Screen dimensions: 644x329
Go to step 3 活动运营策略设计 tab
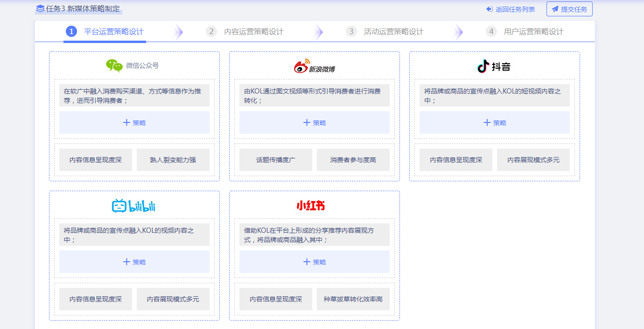tap(385, 32)
